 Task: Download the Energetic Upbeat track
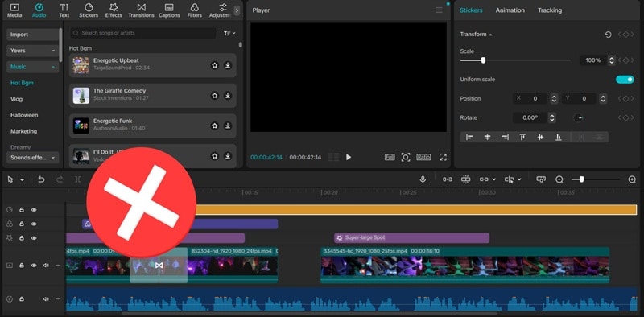coord(228,65)
